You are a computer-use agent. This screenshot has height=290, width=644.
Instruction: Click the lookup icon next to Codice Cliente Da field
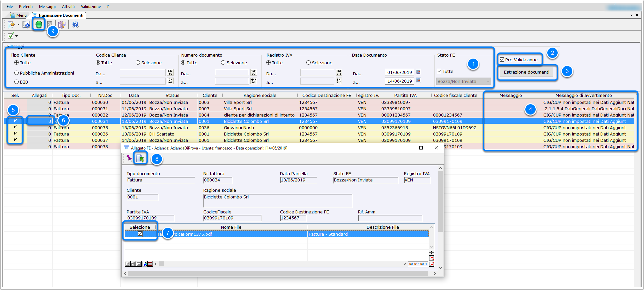click(x=170, y=72)
